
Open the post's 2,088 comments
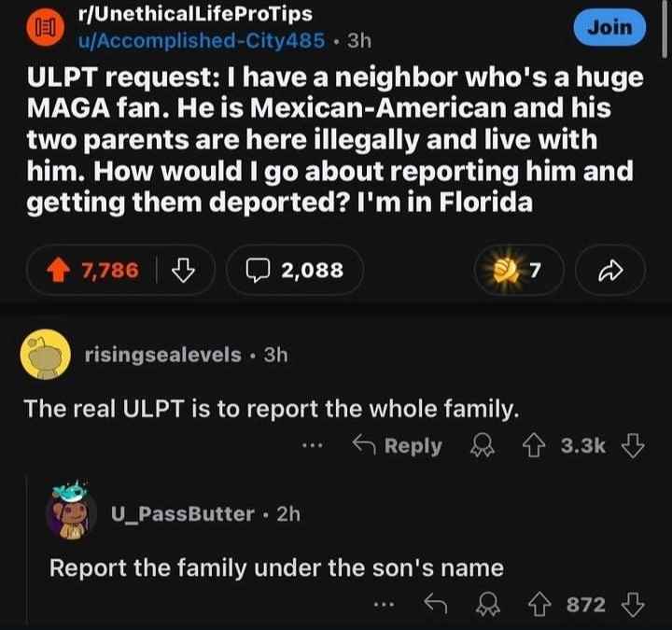pyautogui.click(x=291, y=271)
